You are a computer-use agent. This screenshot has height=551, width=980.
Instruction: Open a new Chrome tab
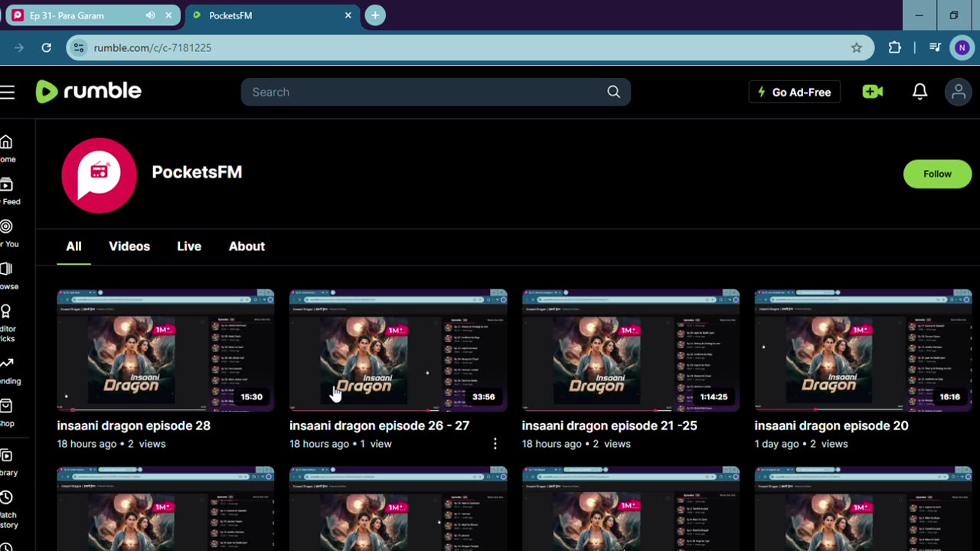[374, 15]
